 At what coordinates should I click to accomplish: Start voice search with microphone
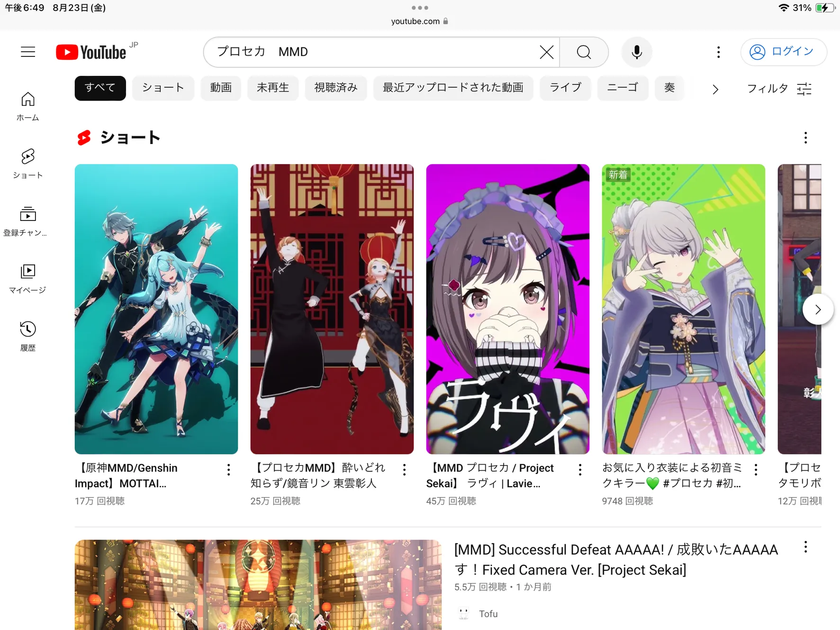pyautogui.click(x=637, y=52)
